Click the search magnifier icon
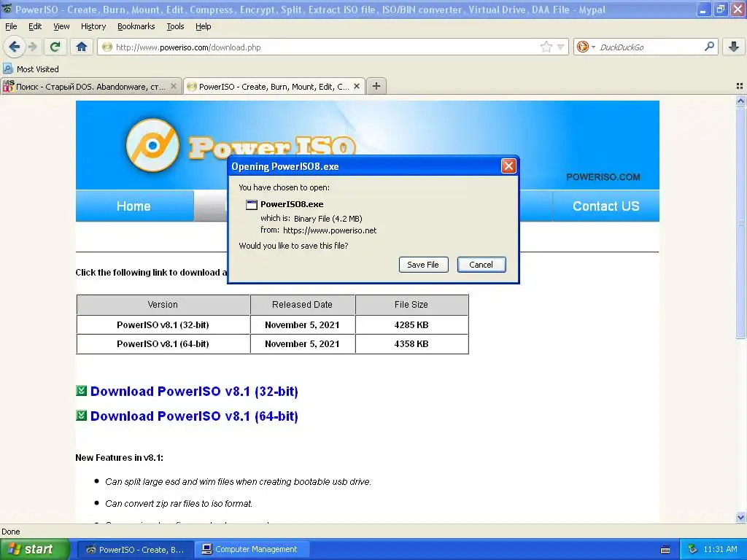 click(709, 47)
